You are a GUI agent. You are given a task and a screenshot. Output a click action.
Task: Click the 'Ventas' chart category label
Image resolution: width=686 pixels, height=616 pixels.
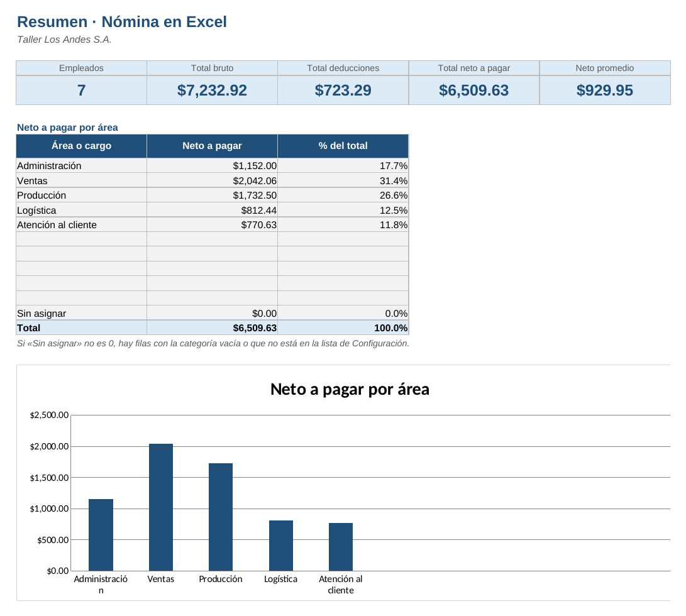point(160,579)
